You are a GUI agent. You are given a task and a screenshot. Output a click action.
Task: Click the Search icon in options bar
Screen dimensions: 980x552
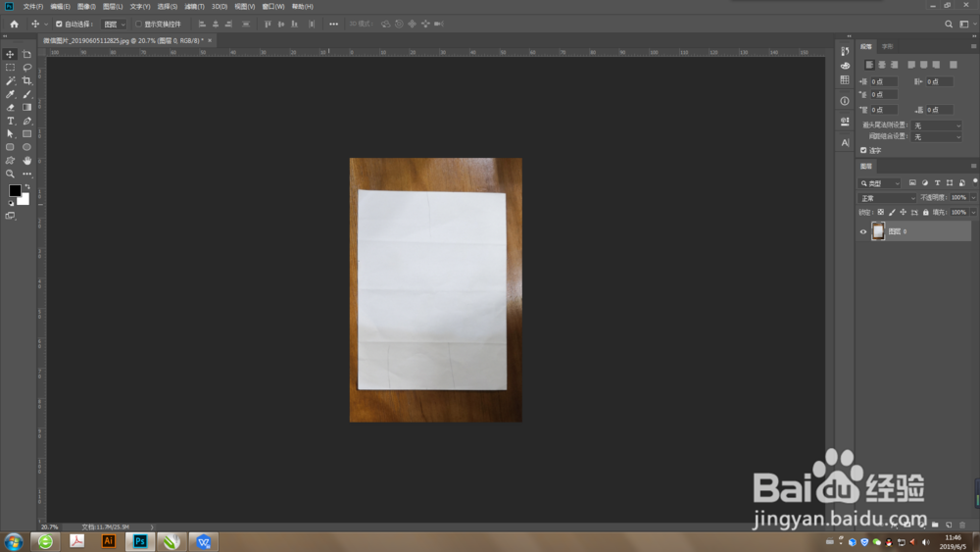[x=949, y=24]
